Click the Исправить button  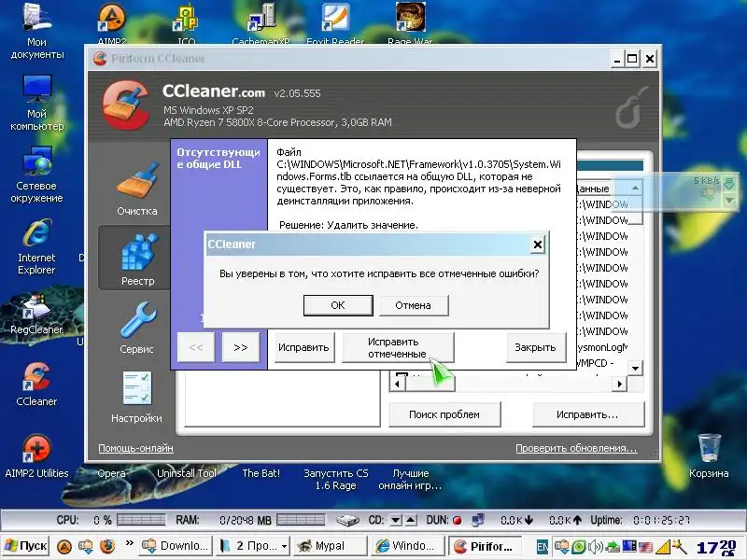[303, 347]
